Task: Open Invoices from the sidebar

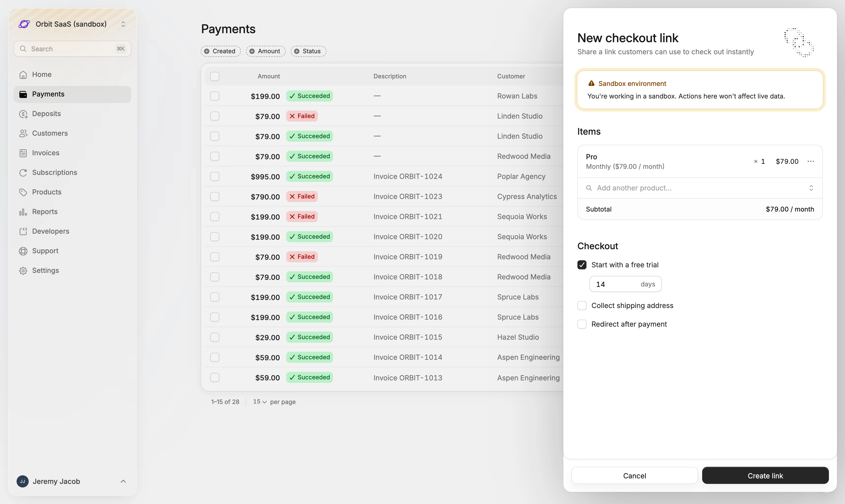Action: click(72, 153)
